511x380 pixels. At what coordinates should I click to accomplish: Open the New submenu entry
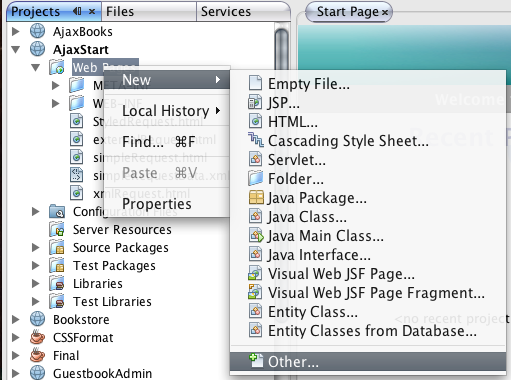point(167,80)
